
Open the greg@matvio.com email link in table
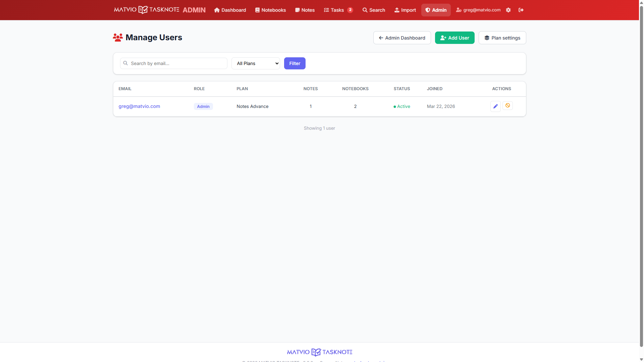point(139,106)
